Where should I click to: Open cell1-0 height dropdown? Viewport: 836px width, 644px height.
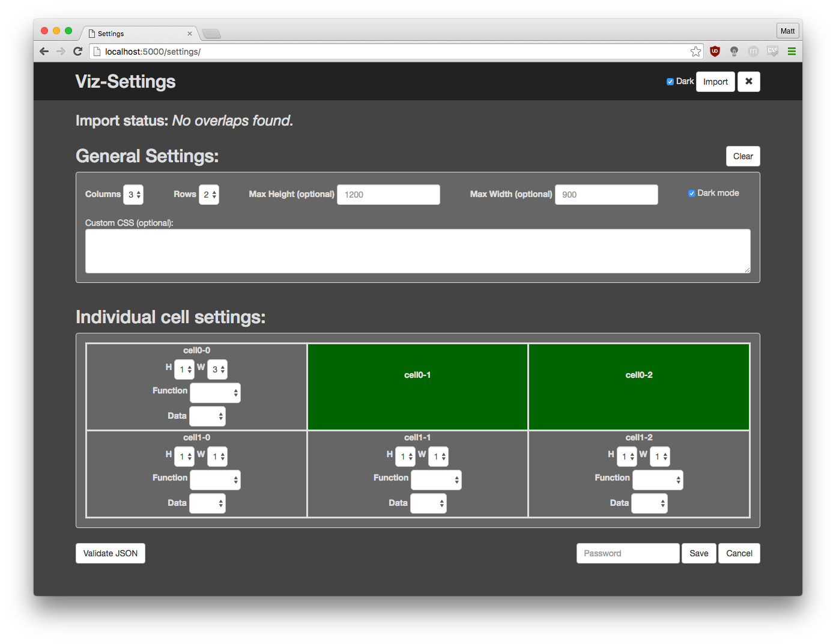[184, 457]
